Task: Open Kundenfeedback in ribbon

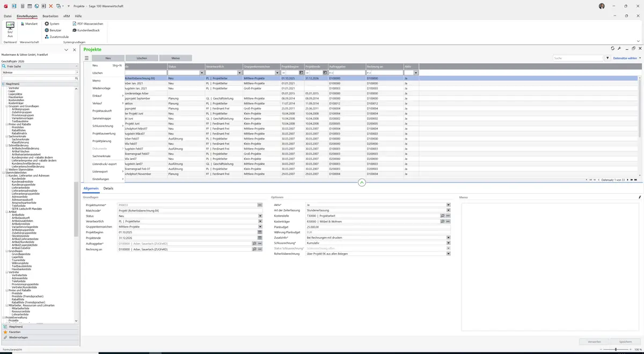Action: (86, 30)
